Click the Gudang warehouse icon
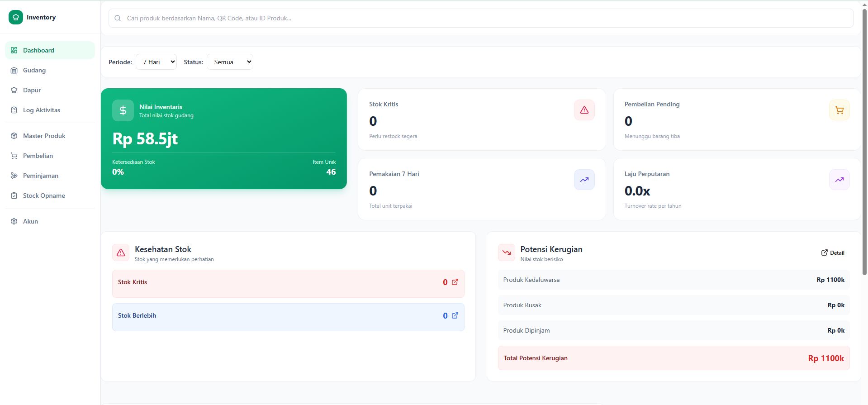The image size is (868, 405). point(14,70)
